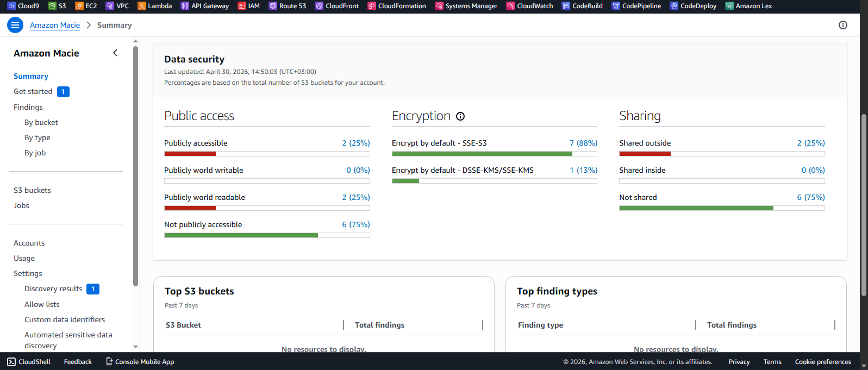Click Shared inside value 0 (0%)
This screenshot has width=868, height=370.
point(813,170)
